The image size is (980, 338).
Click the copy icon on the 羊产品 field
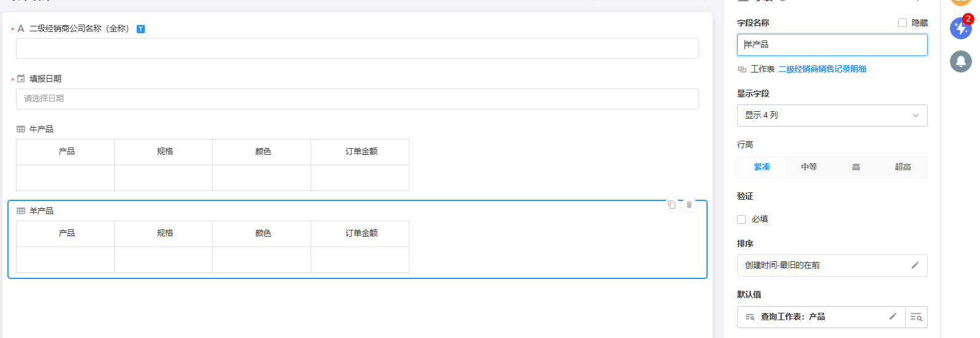[x=672, y=205]
